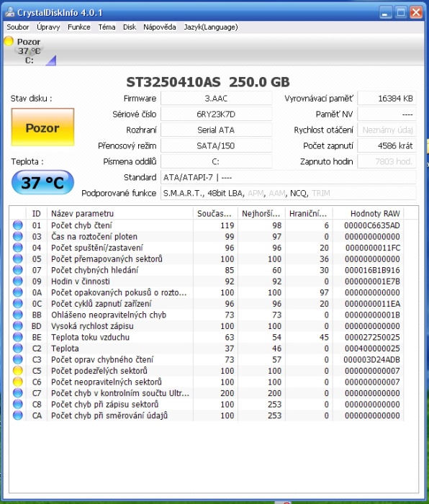Click blue status icon for row C2 Teplota
The width and height of the screenshot is (429, 504).
(x=18, y=348)
